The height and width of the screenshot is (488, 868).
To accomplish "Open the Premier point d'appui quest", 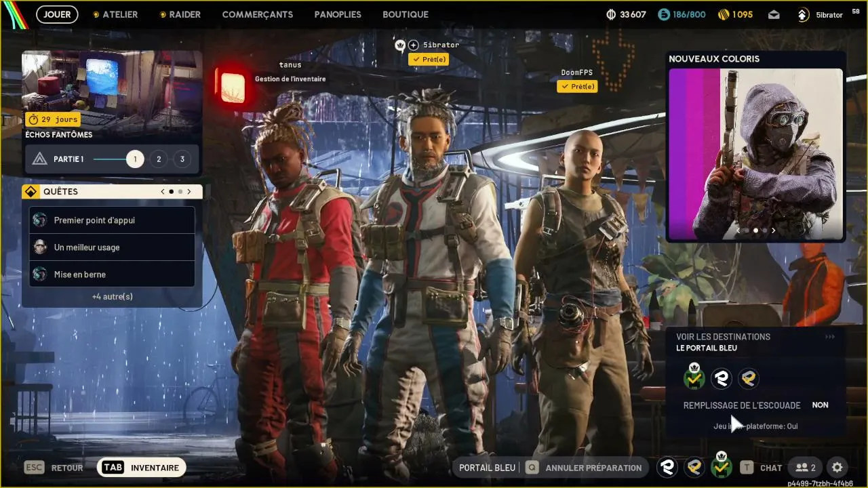I will [112, 220].
